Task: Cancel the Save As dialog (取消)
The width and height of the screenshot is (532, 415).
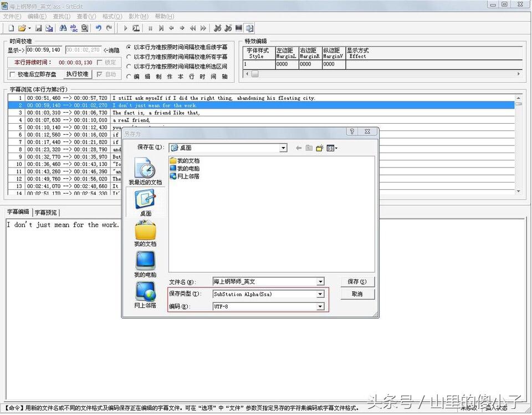Action: pos(357,294)
